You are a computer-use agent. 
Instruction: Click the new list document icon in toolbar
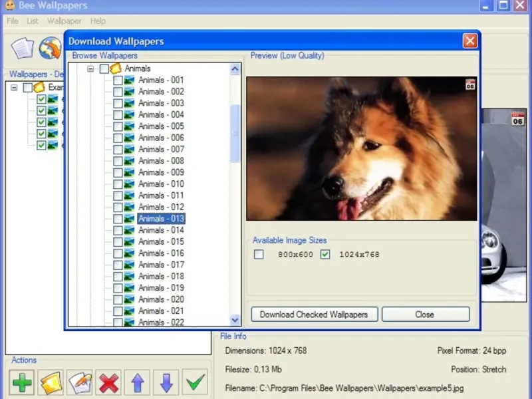coord(23,49)
